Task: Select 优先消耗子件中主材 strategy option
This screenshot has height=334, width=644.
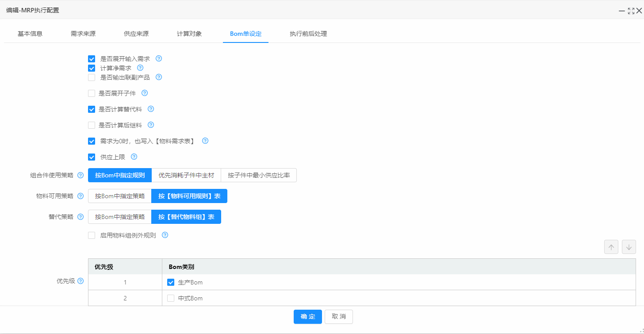Action: [x=186, y=175]
